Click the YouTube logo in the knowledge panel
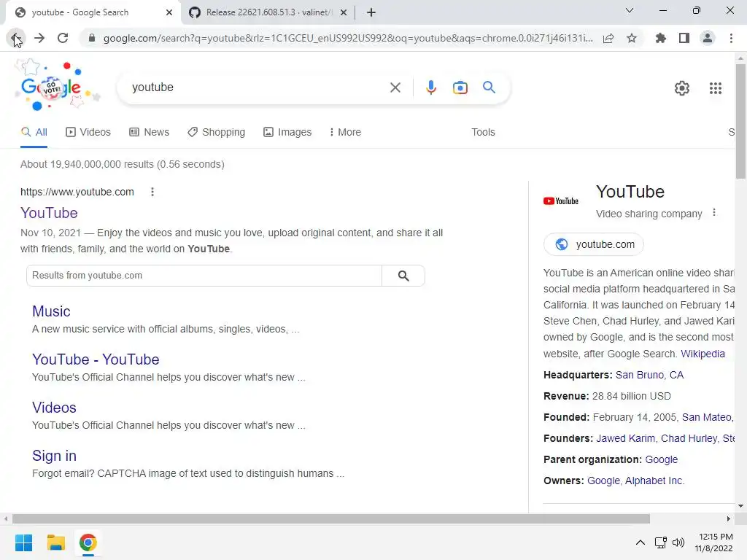This screenshot has width=747, height=560. click(x=561, y=201)
